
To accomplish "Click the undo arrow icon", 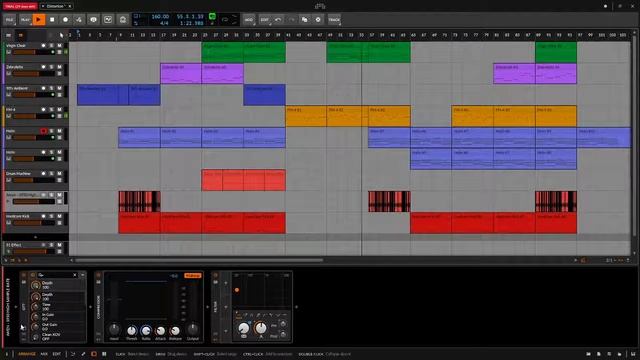I will click(278, 19).
